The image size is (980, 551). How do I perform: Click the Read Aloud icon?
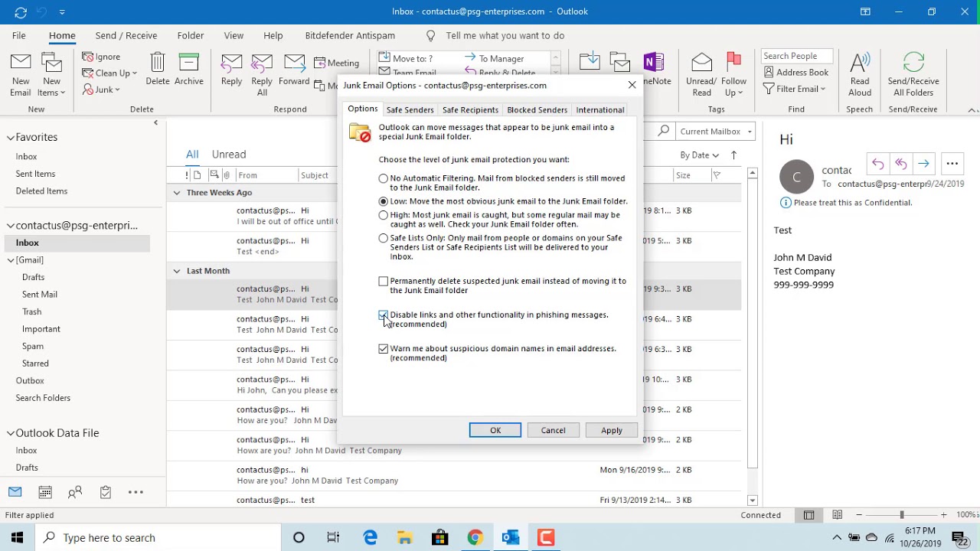click(860, 76)
